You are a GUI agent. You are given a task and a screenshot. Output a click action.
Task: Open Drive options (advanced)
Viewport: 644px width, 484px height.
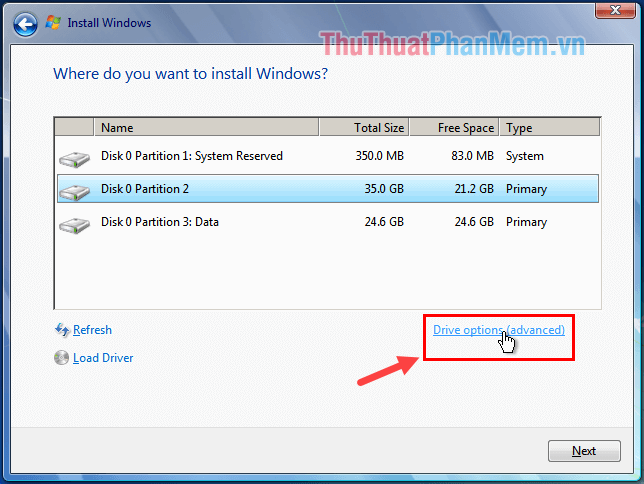pyautogui.click(x=499, y=330)
